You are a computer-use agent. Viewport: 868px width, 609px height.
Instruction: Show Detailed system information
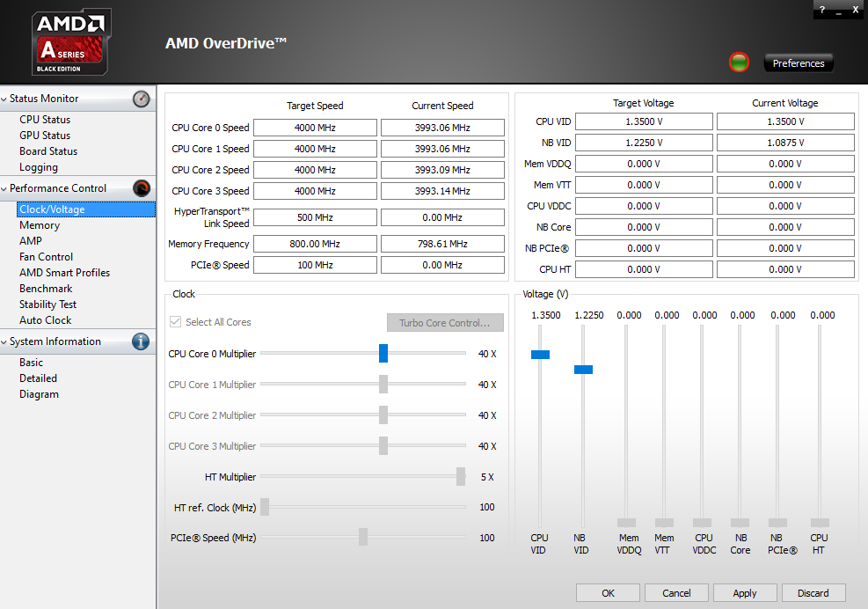[38, 378]
